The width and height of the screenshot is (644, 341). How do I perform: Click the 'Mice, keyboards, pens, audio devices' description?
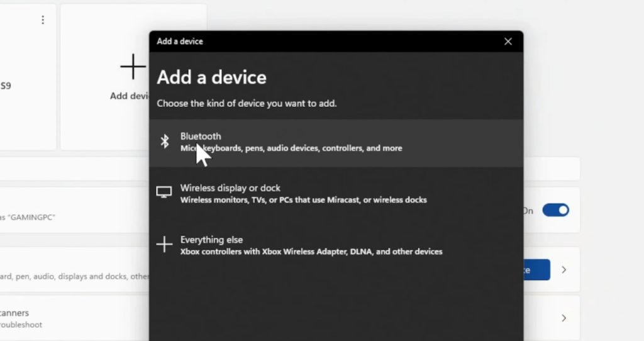click(291, 148)
